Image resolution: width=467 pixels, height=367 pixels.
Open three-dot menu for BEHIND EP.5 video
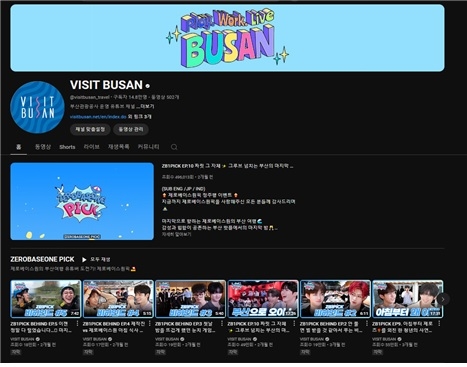(x=77, y=324)
